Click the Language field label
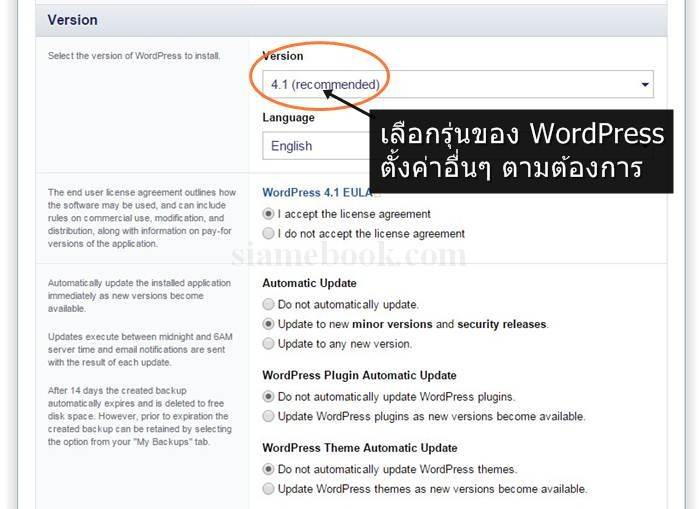The width and height of the screenshot is (700, 509). 288,117
